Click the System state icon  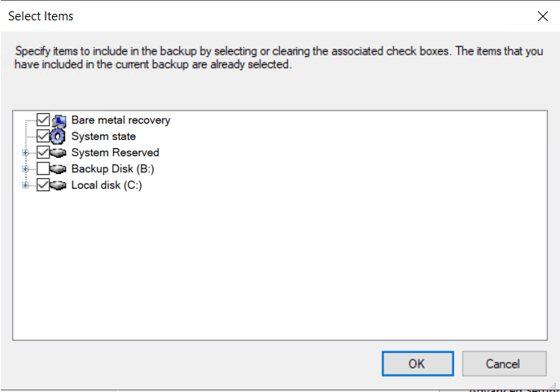(59, 137)
